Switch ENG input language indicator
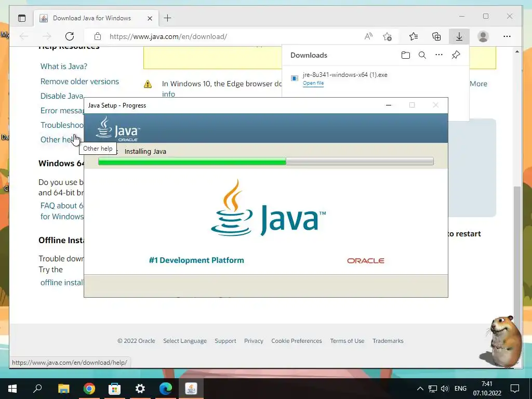The height and width of the screenshot is (399, 532). click(460, 389)
